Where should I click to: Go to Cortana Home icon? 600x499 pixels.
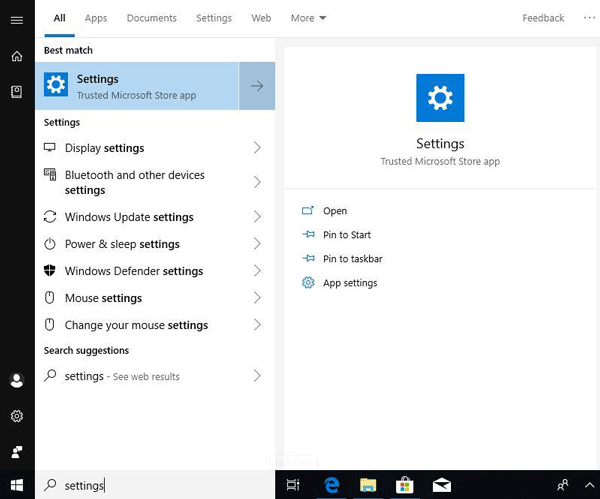[17, 56]
